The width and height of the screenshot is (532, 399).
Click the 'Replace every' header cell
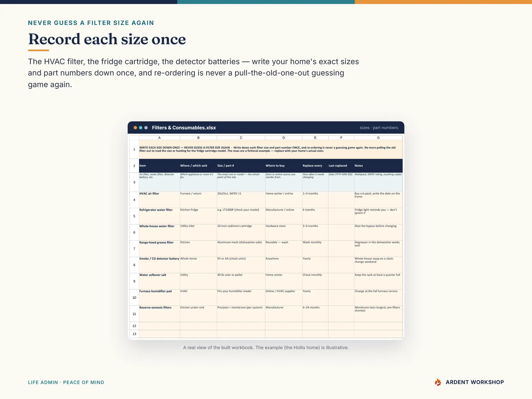pos(315,166)
